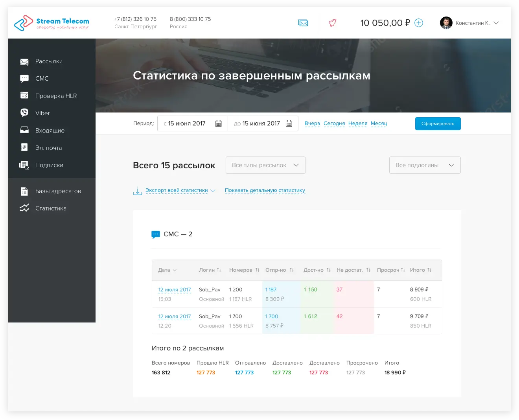Click the Stream Telecom logo

pos(52,23)
